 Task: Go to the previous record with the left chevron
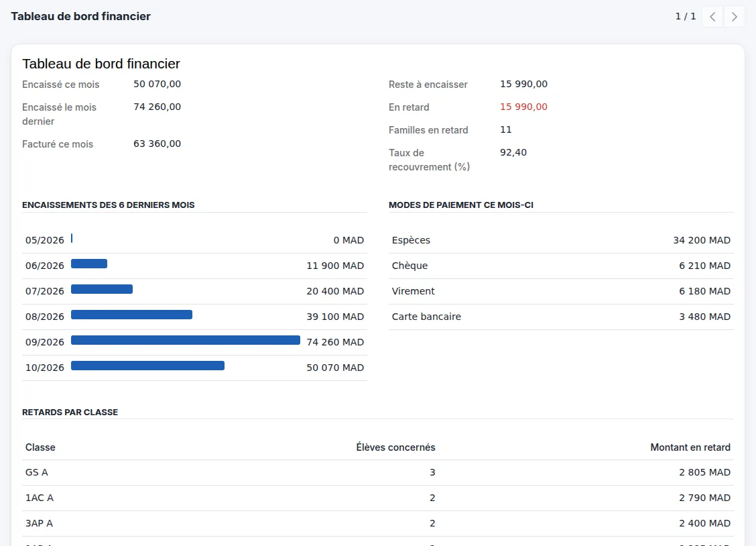pyautogui.click(x=712, y=17)
